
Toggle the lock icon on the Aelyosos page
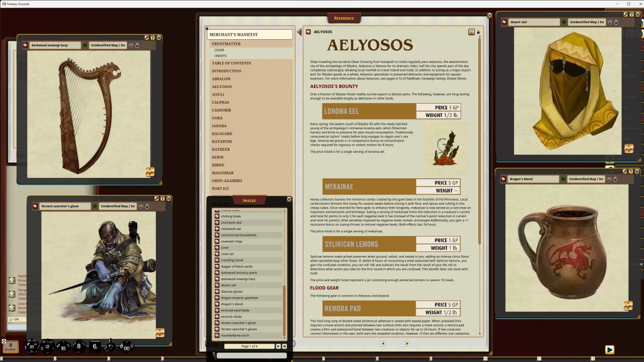click(478, 31)
